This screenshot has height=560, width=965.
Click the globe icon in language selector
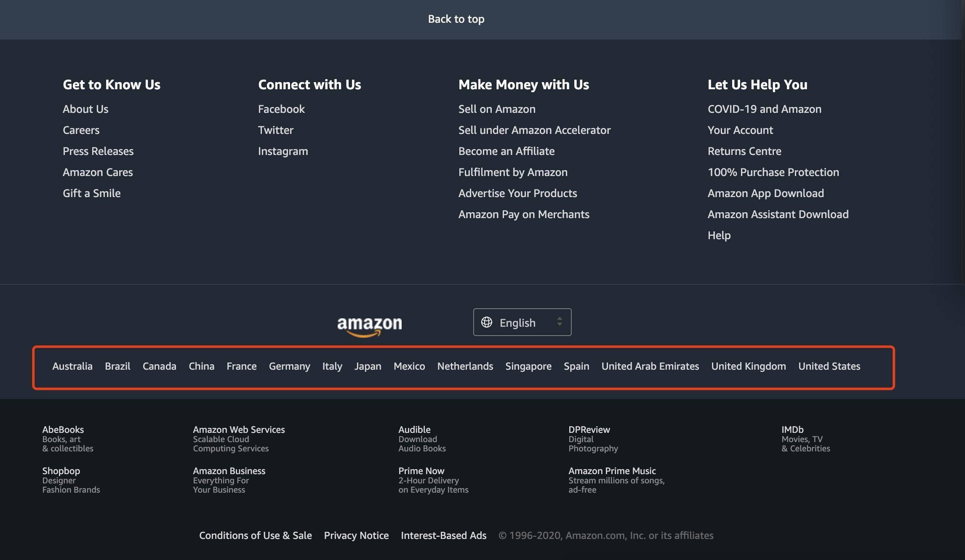tap(487, 322)
